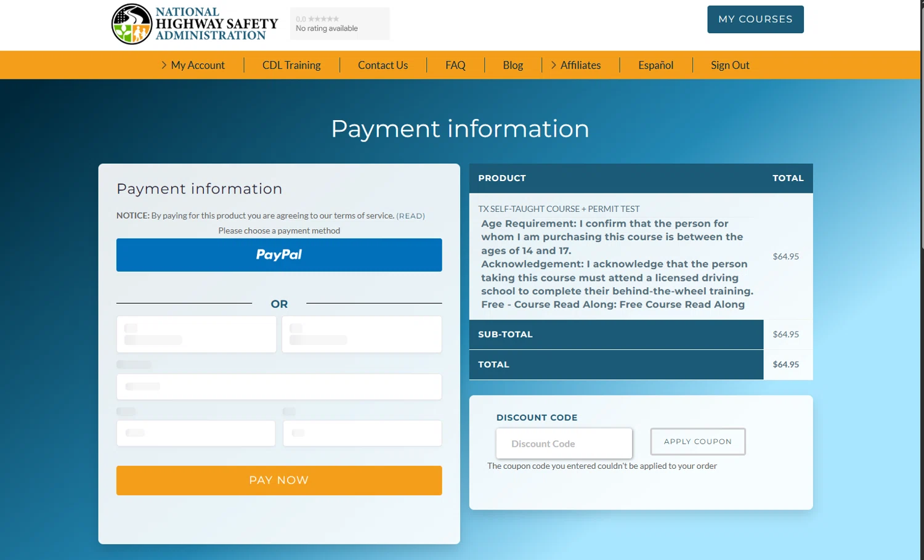Read the terms of service (READ) link
Image resolution: width=924 pixels, height=560 pixels.
coord(410,216)
